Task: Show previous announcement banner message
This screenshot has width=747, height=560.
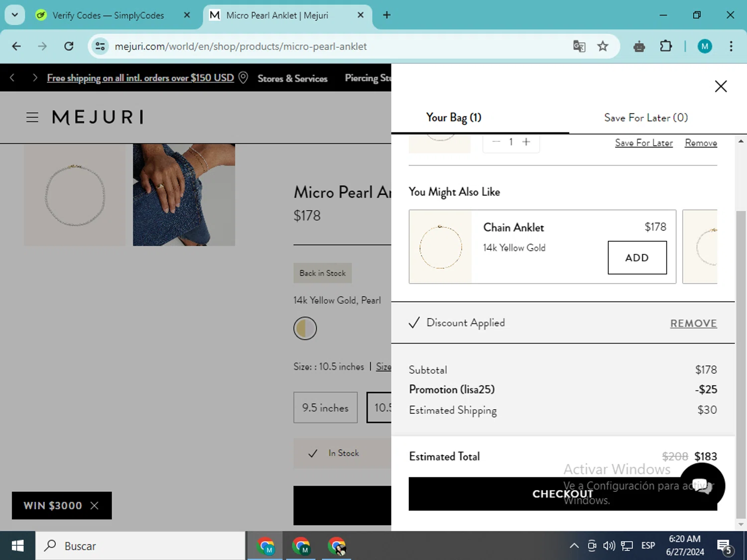Action: (12, 78)
